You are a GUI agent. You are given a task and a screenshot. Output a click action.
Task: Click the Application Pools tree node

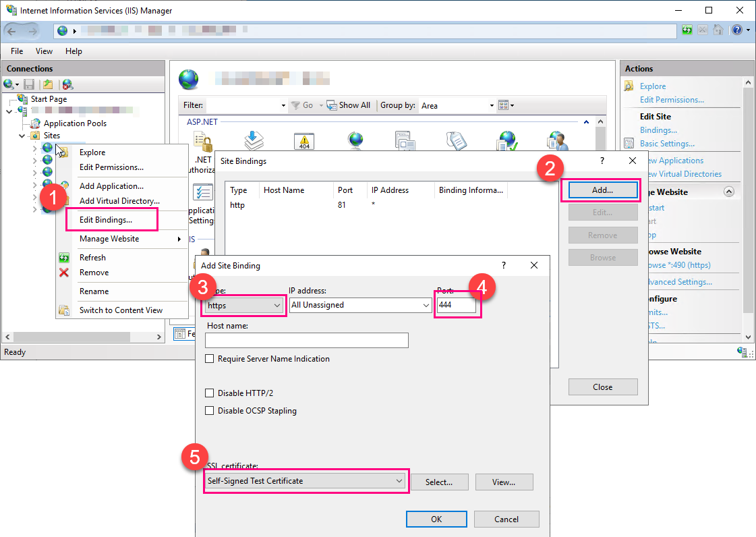click(x=75, y=123)
